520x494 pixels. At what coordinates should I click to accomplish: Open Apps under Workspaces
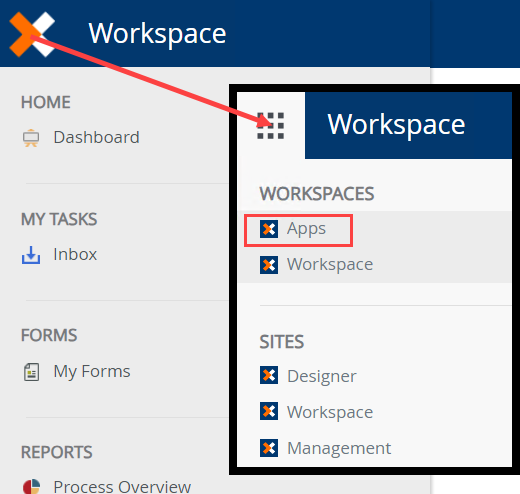point(306,229)
